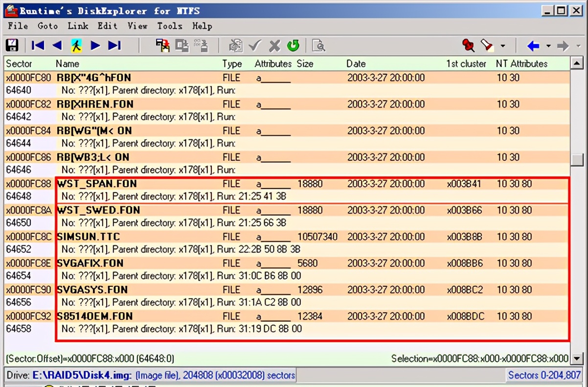Screen dimensions: 588x387
Task: Go to previous sector using left arrow
Action: 57,45
